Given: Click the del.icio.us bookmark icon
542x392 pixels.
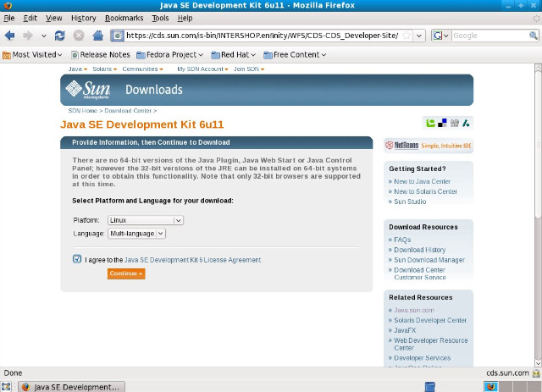Looking at the screenshot, I should (442, 123).
